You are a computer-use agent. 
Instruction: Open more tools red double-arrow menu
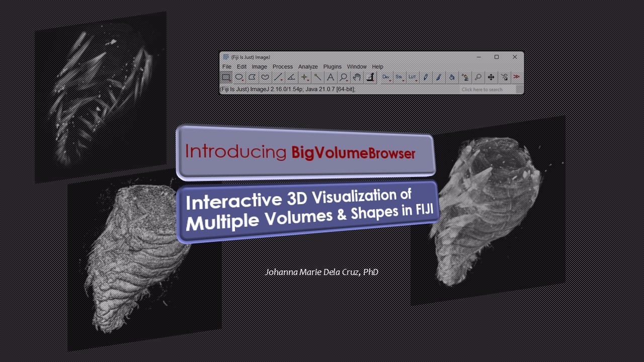(x=517, y=77)
